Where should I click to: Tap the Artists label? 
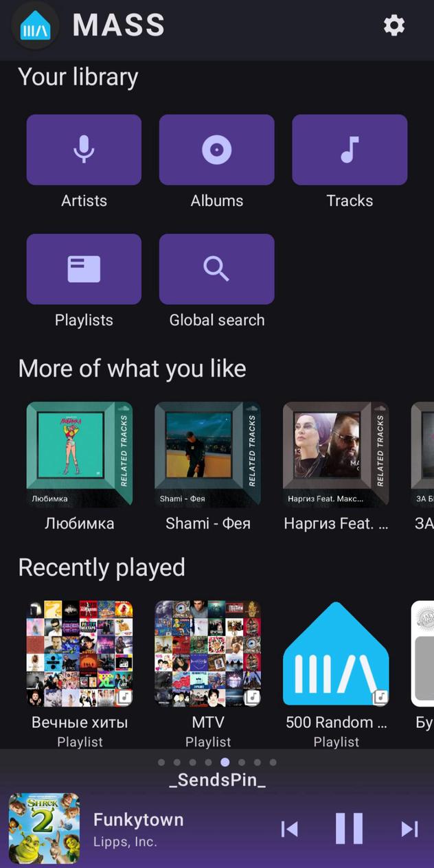point(84,201)
